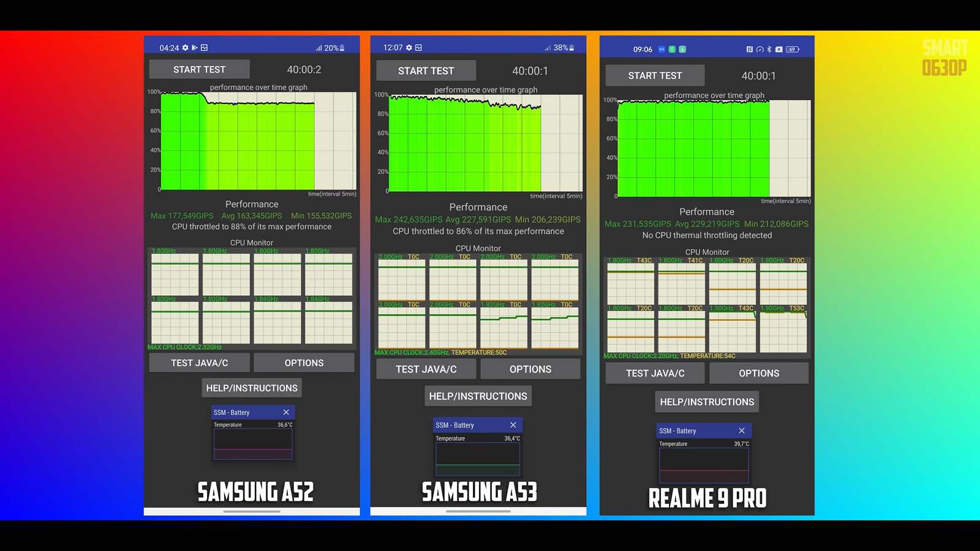Tap 'CPU throttled to 86% of its max performance'

(478, 231)
